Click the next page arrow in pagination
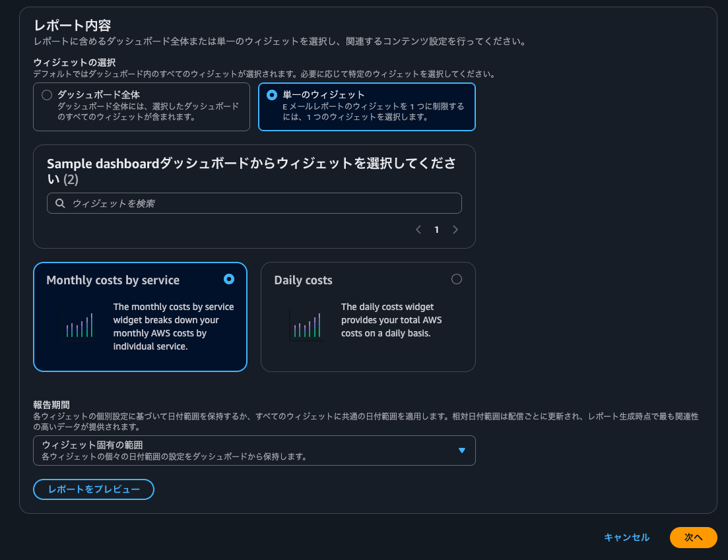 (455, 229)
